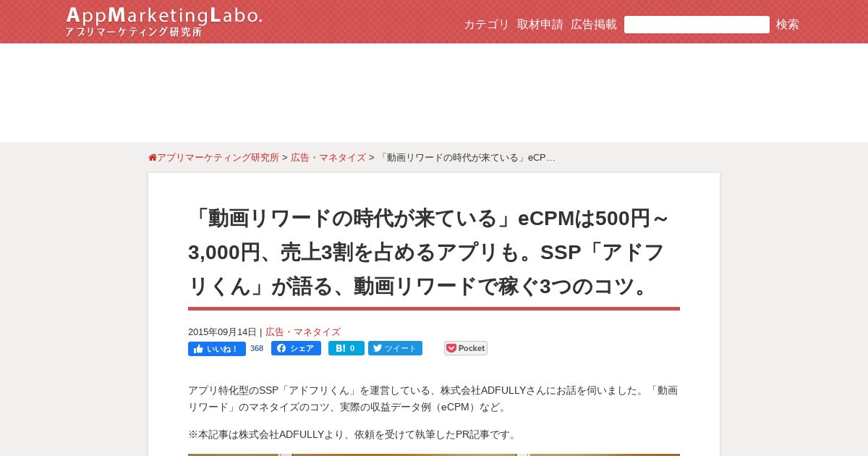Focus the search input field in header
The height and width of the screenshot is (456, 868).
(697, 25)
